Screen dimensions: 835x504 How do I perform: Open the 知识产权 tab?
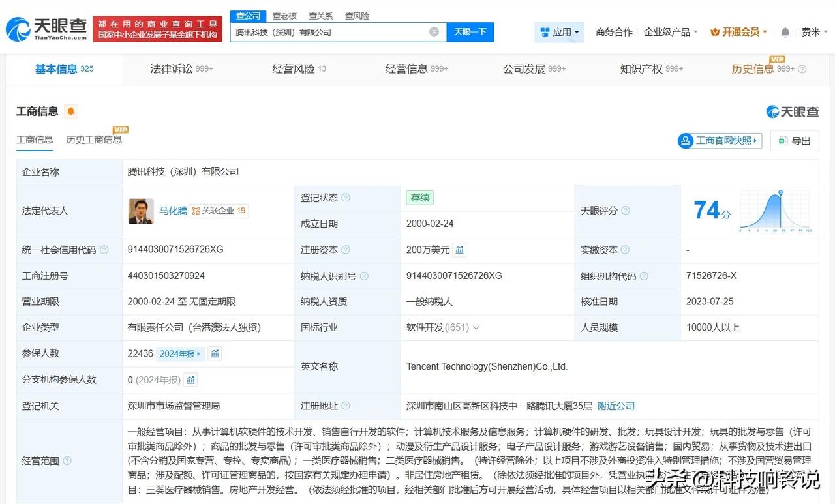click(x=652, y=69)
